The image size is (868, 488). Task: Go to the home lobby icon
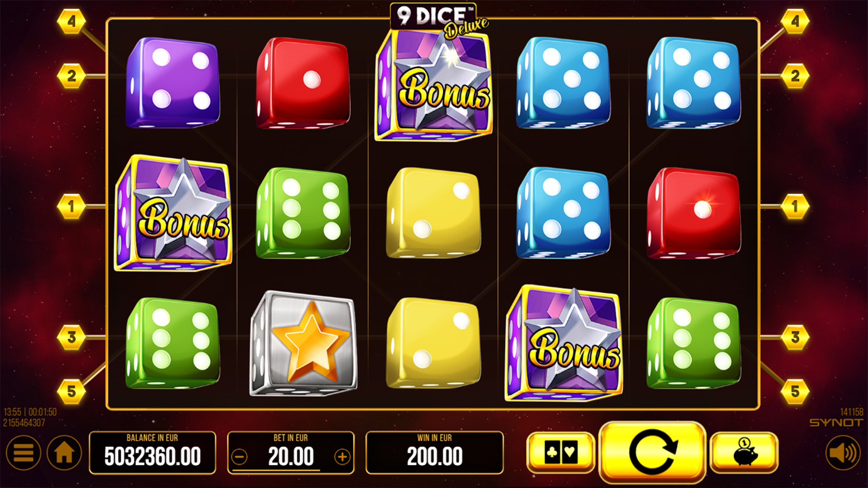(x=64, y=452)
